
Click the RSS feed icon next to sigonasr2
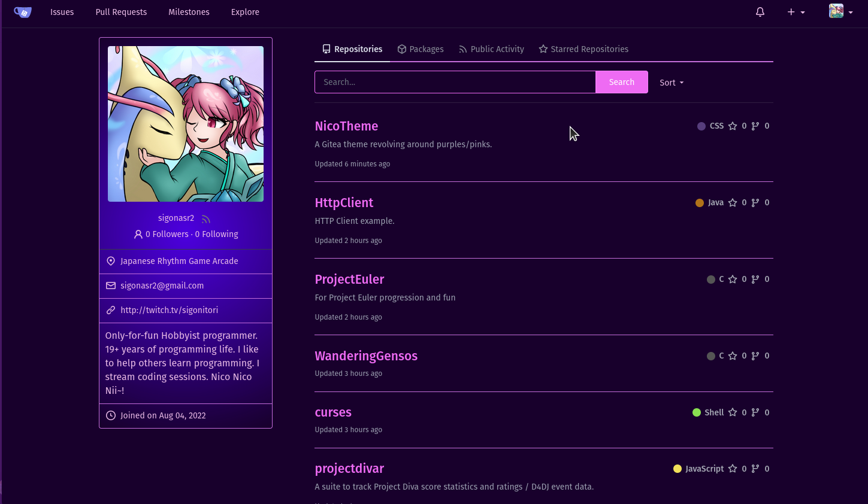[205, 218]
